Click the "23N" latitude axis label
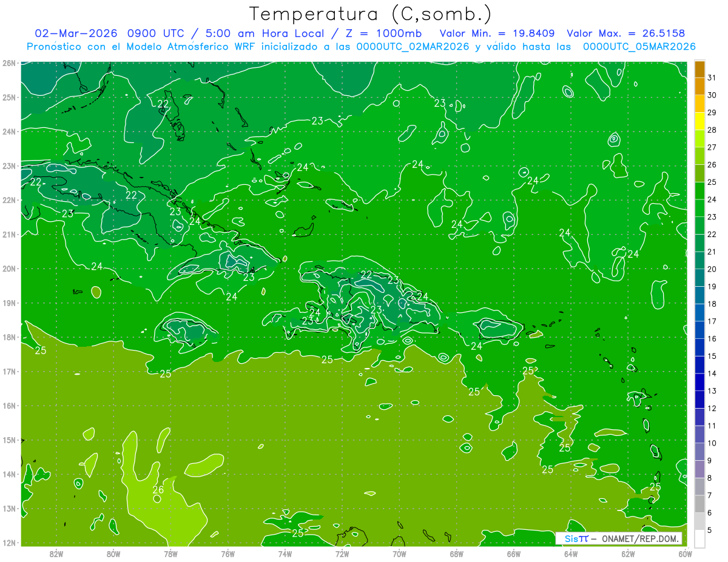Viewport: 728px width, 562px height. (x=8, y=166)
